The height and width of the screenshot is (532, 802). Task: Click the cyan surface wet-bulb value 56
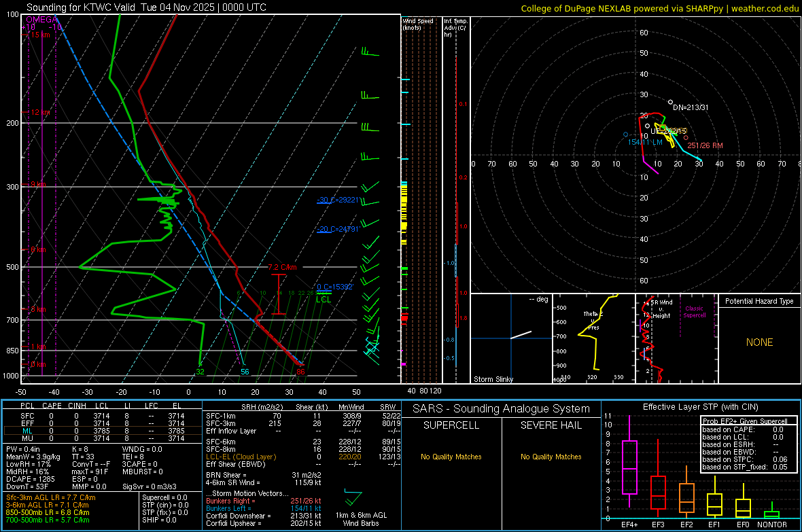click(x=245, y=372)
